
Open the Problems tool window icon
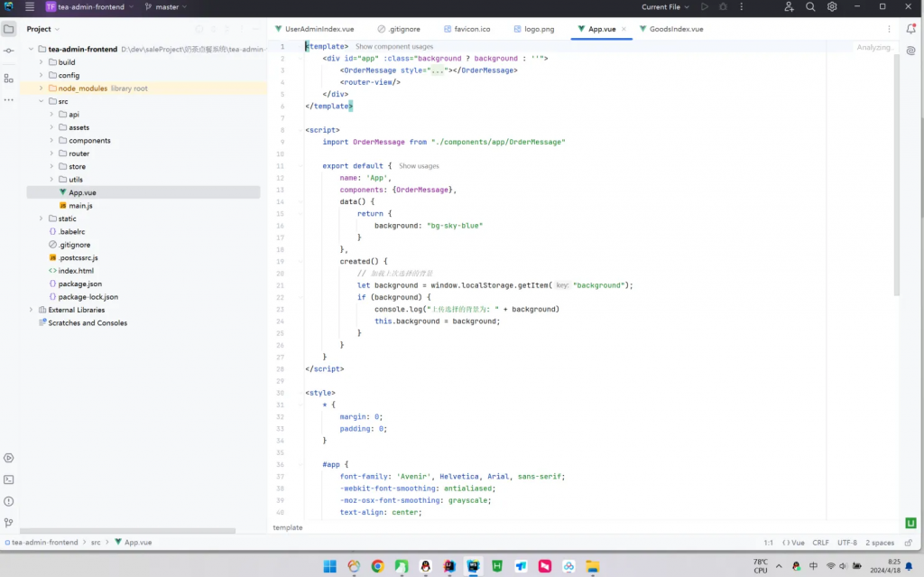9,501
